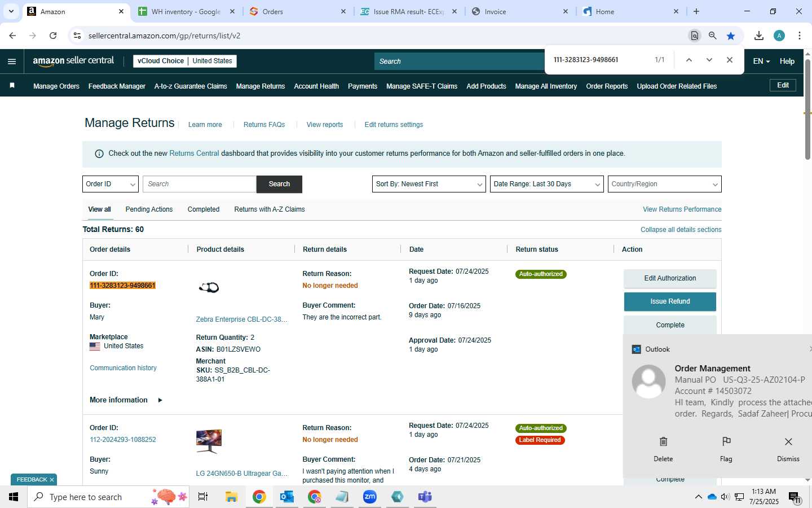Click the bookmark star icon
Image resolution: width=812 pixels, height=508 pixels.
pyautogui.click(x=731, y=36)
